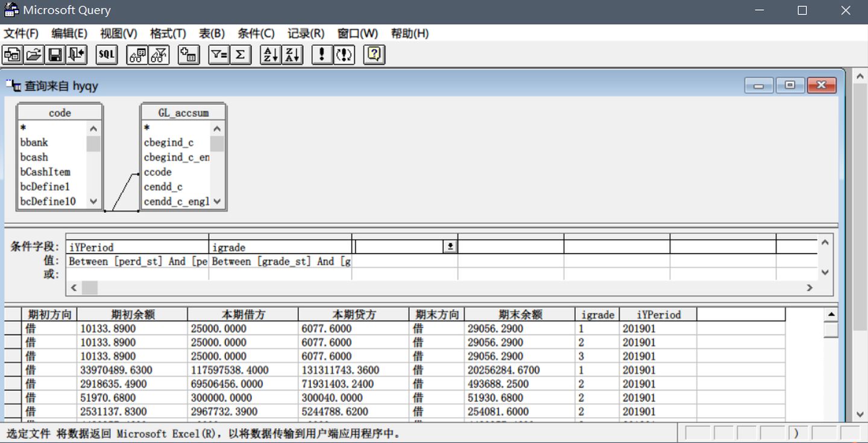Open the 条件(C) menu
The image size is (868, 443).
[256, 33]
